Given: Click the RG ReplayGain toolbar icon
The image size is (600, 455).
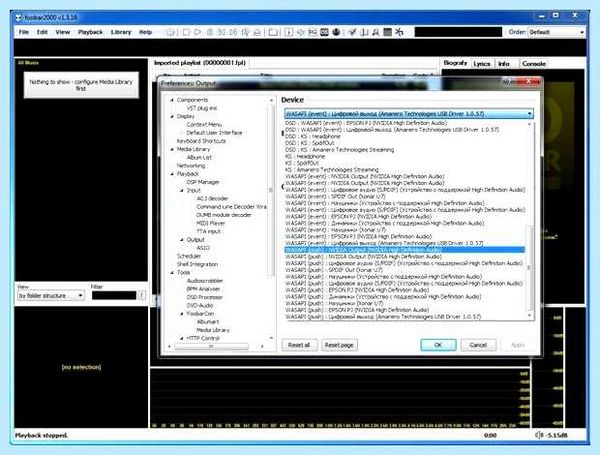Looking at the screenshot, I should 312,33.
